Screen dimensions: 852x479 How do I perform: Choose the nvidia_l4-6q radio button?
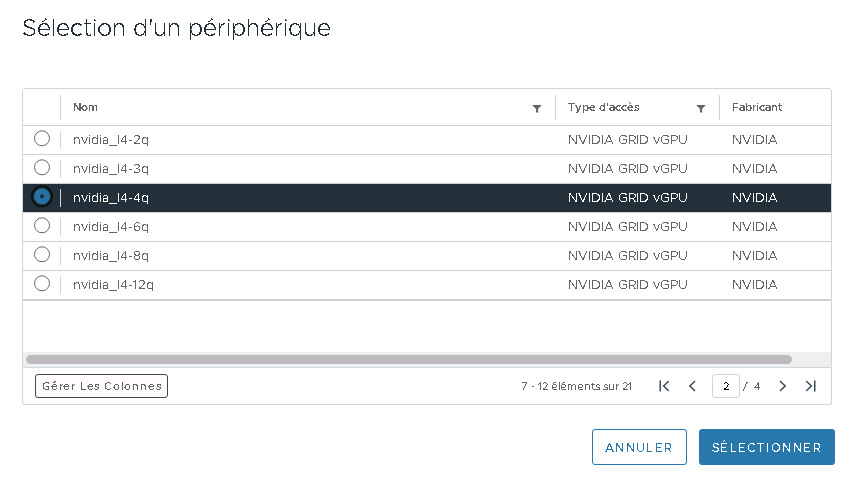pos(42,225)
